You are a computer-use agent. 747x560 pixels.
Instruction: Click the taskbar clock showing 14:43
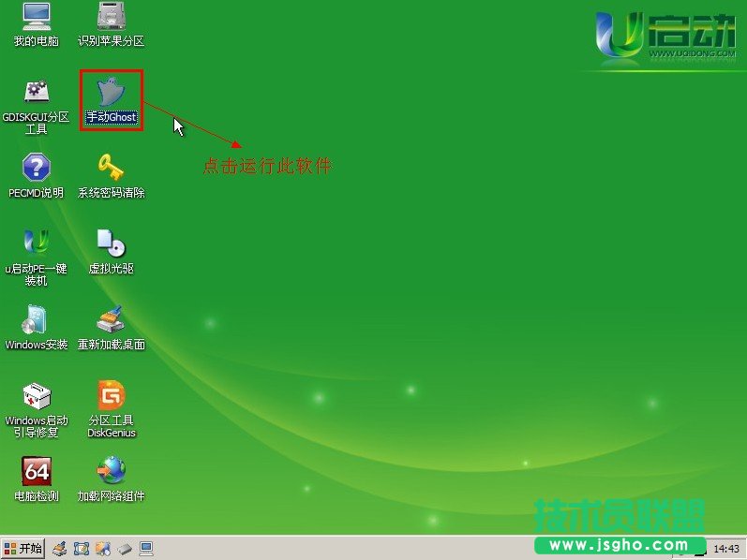[726, 548]
